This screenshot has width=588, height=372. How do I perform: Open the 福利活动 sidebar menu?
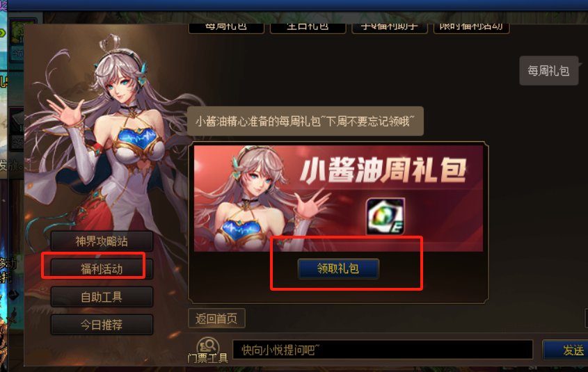coord(102,268)
